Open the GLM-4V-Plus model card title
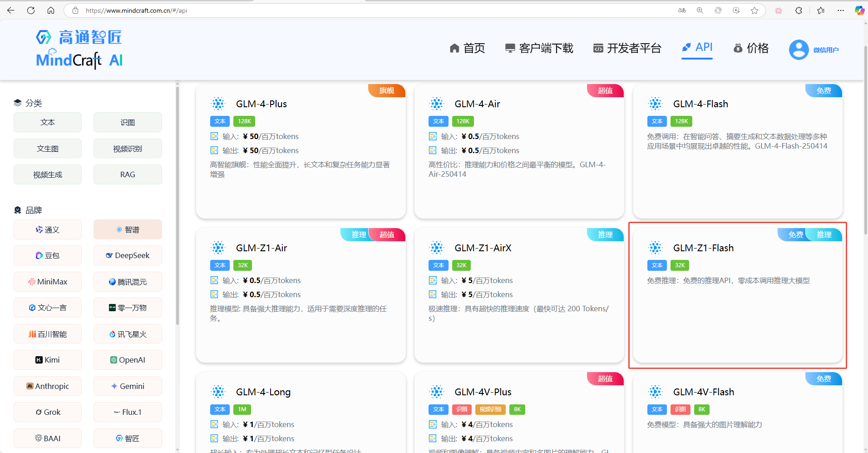 pyautogui.click(x=483, y=392)
